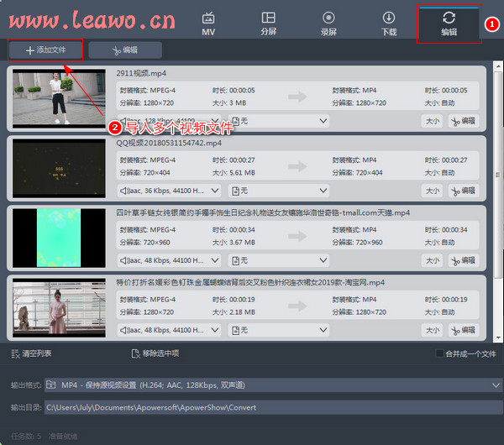Click the folder icon in 输出格式 box
504x445 pixels.
tap(50, 385)
